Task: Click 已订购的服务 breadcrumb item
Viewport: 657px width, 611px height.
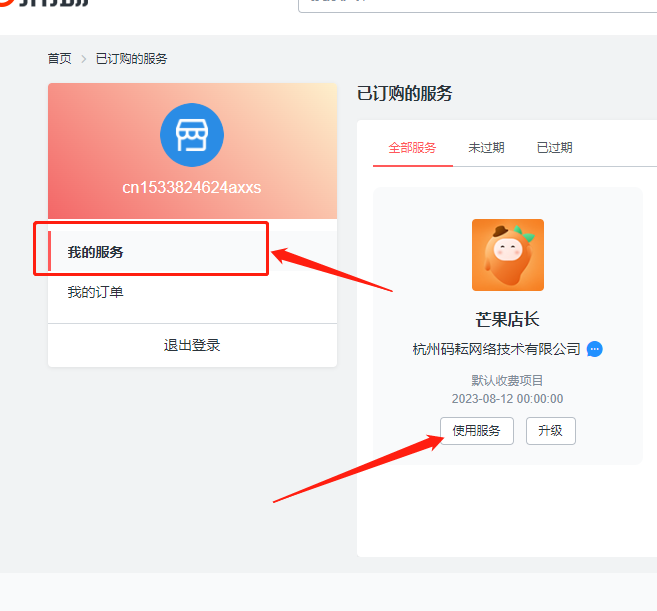Action: (x=131, y=59)
